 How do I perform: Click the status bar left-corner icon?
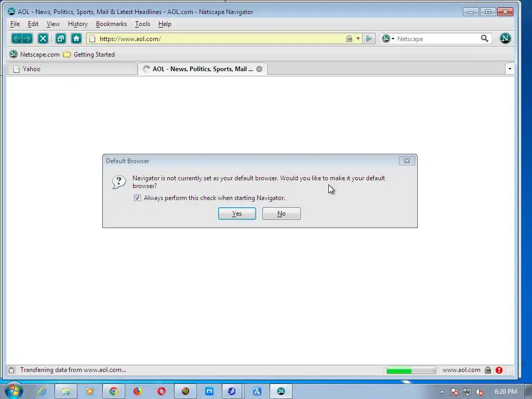(x=11, y=370)
